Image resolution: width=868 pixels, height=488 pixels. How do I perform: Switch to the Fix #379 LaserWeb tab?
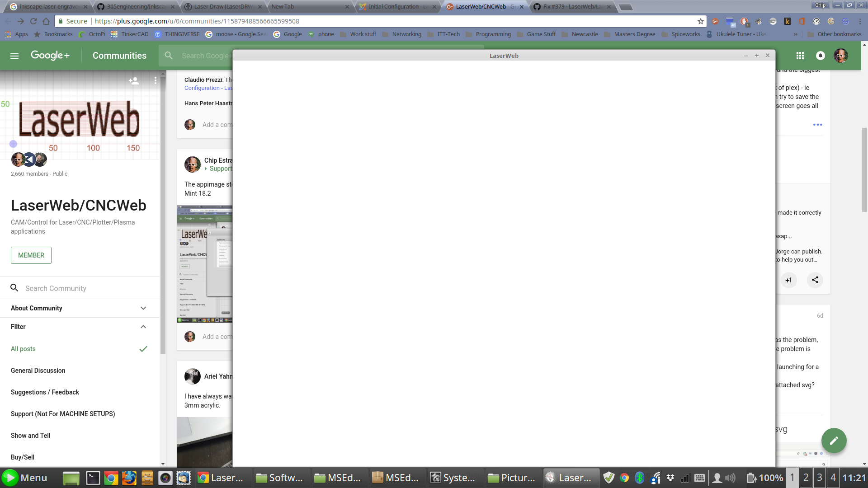pyautogui.click(x=572, y=7)
